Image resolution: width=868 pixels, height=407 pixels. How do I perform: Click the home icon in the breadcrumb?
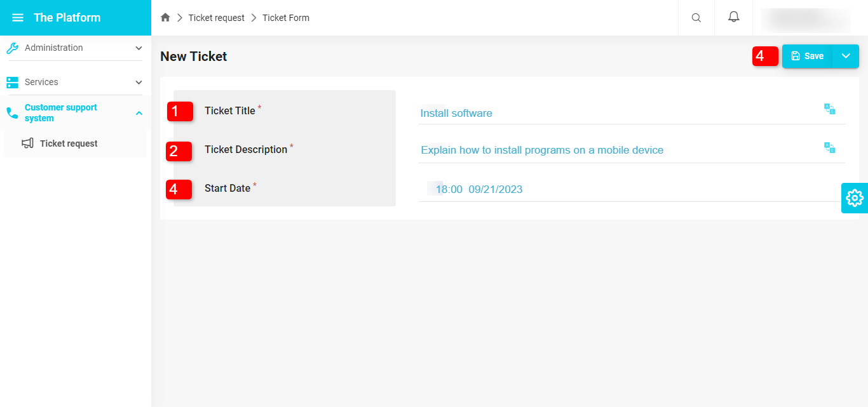pyautogui.click(x=165, y=18)
